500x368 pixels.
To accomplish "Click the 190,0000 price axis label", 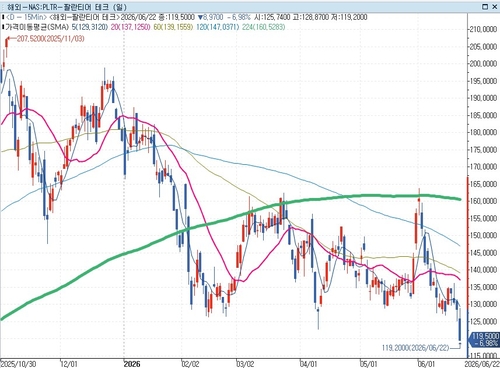I will pos(483,98).
